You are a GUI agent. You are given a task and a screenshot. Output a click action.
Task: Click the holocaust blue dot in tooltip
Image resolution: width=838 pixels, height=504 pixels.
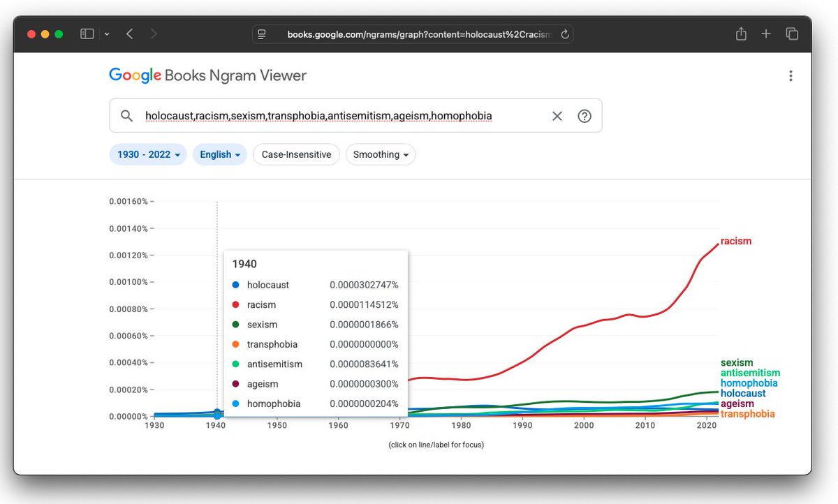[235, 285]
